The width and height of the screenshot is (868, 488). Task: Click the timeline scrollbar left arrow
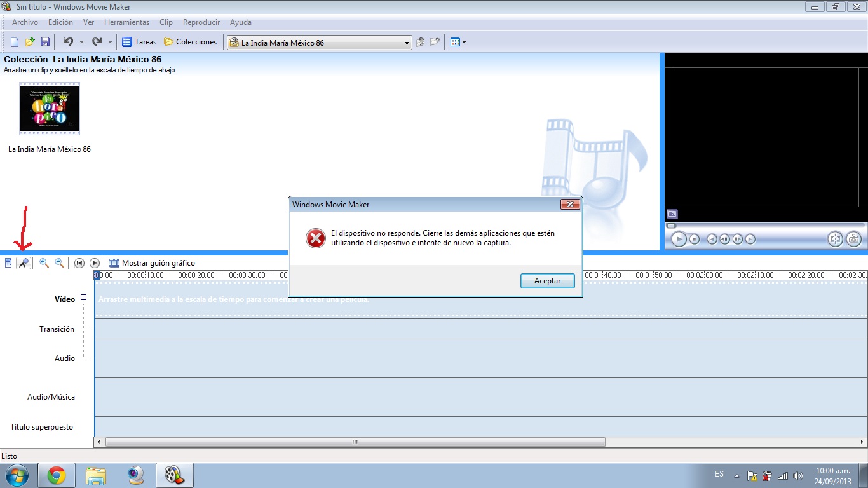click(98, 442)
